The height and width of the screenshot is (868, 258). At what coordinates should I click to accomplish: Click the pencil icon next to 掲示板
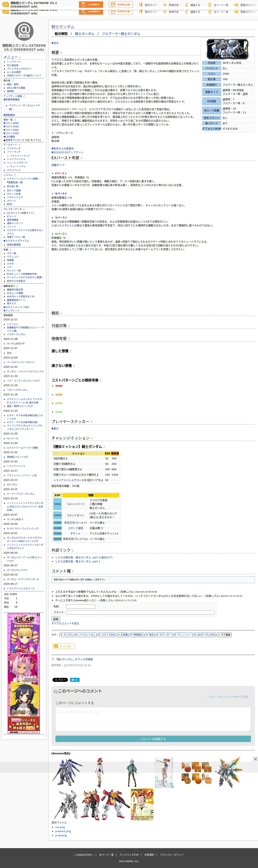(12, 80)
